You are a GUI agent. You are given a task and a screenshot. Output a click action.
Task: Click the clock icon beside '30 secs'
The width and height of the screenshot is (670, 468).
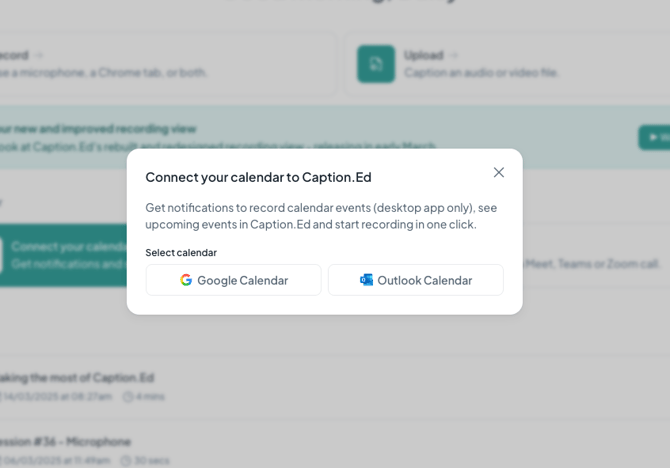pos(128,460)
